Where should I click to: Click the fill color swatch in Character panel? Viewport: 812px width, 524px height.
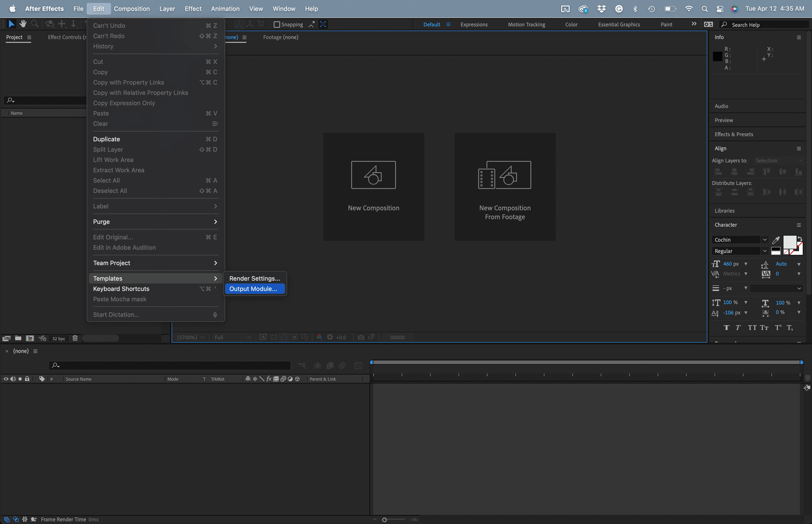pyautogui.click(x=790, y=242)
